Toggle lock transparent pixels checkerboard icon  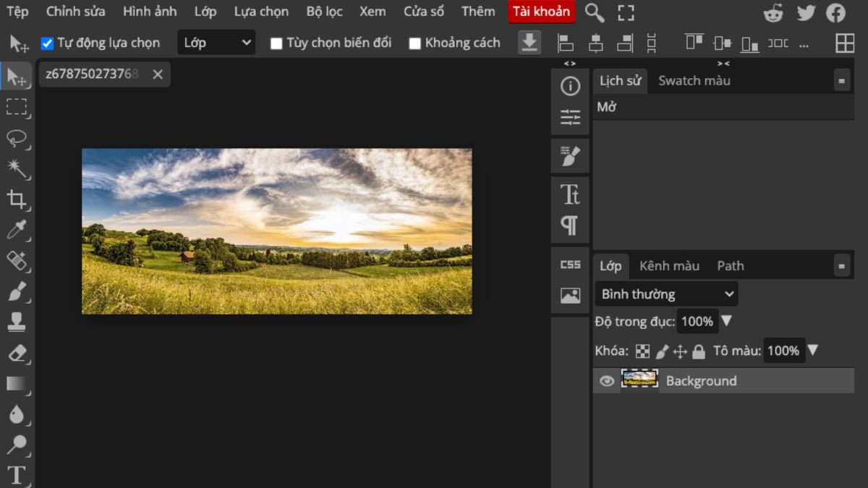point(642,351)
